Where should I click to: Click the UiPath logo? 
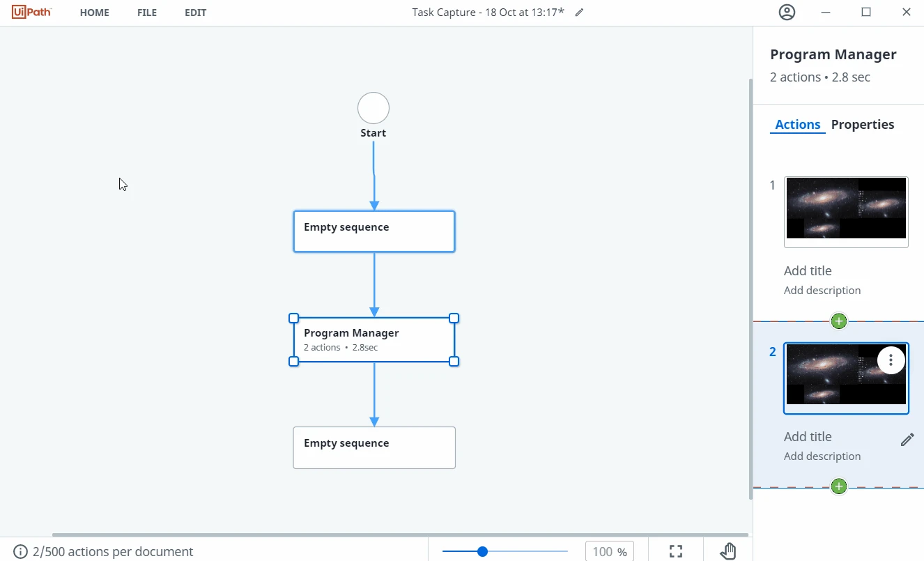[32, 12]
